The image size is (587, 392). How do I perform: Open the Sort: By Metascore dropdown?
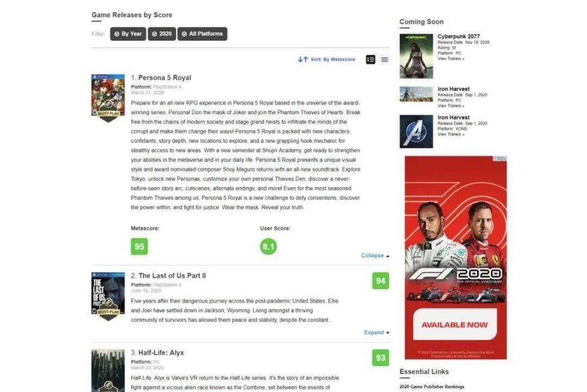pos(333,59)
